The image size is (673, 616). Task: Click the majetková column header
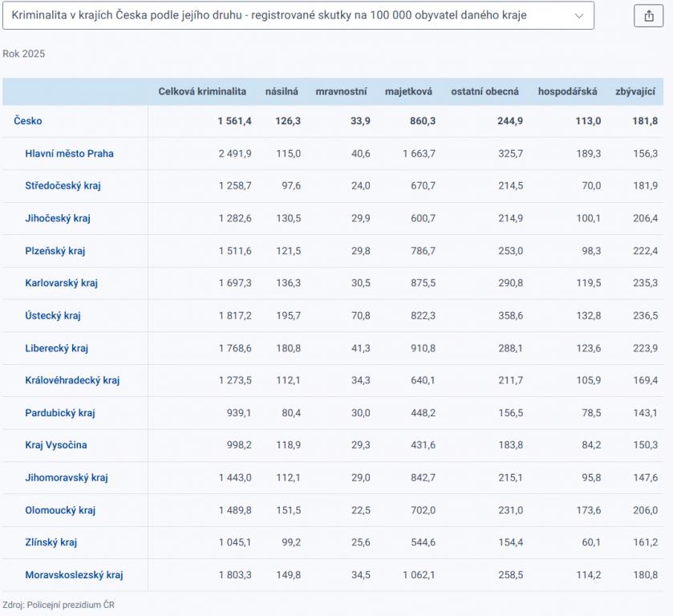pyautogui.click(x=408, y=91)
